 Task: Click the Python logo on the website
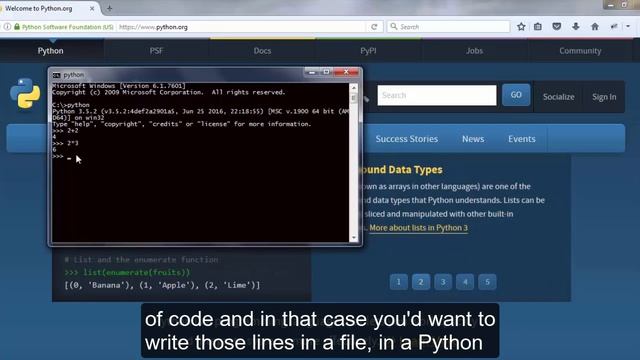pyautogui.click(x=25, y=93)
